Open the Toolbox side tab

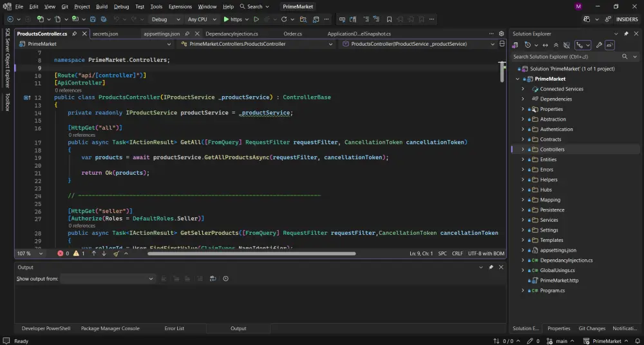tap(7, 102)
